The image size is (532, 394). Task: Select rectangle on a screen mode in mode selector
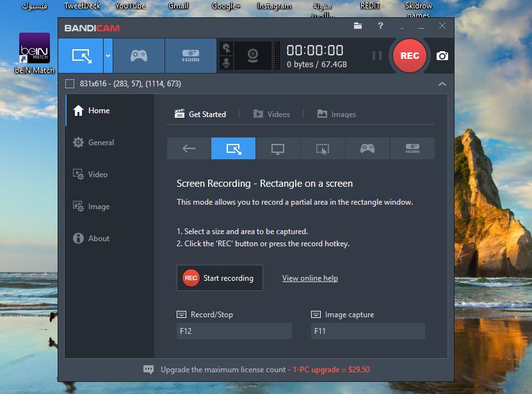(x=234, y=148)
